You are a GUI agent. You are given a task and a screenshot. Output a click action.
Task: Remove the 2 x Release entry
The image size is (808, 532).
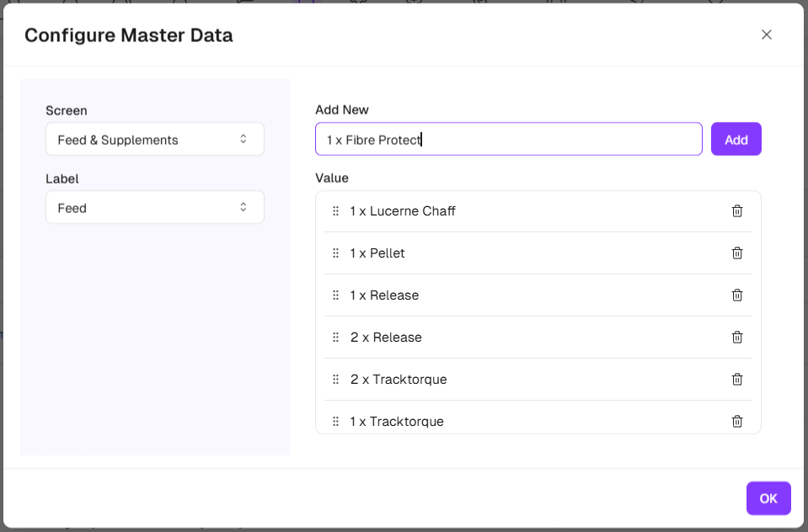point(736,338)
